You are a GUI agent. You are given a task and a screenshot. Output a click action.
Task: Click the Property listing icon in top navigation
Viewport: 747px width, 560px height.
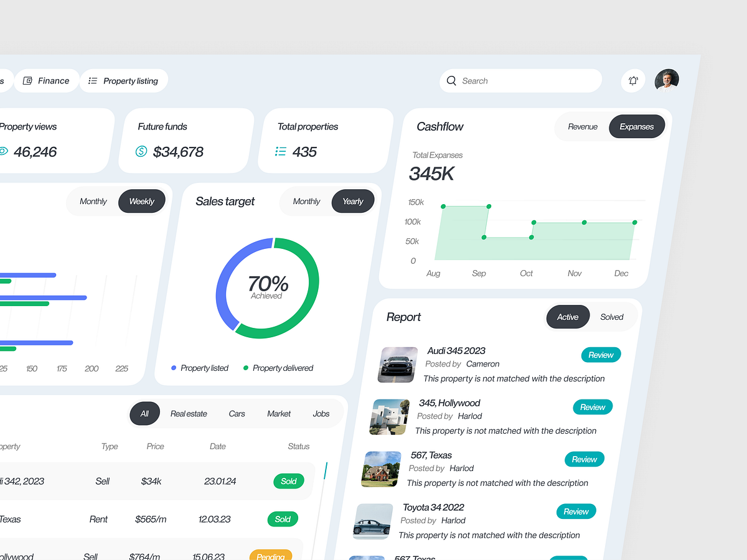click(x=93, y=80)
